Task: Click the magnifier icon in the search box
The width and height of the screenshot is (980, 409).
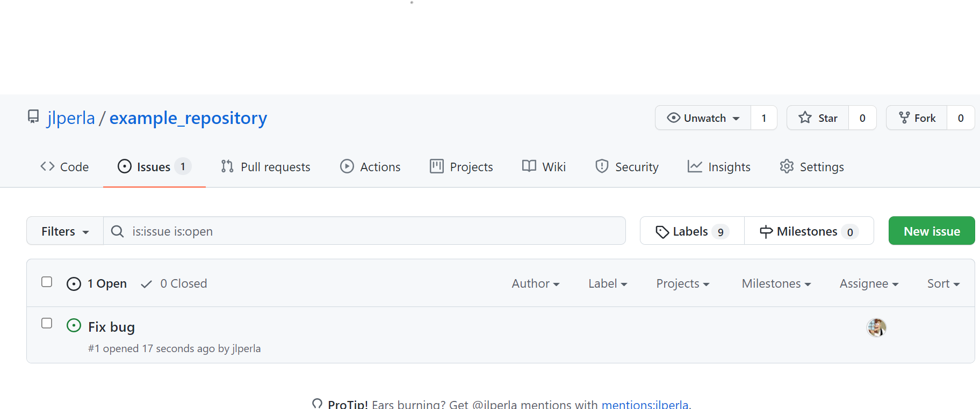Action: pos(117,231)
